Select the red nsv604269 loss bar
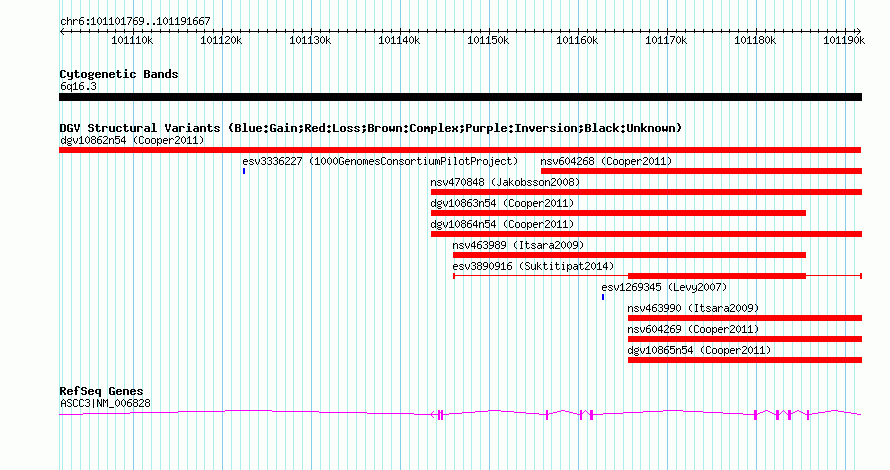The height and width of the screenshot is (470, 890). [x=745, y=339]
